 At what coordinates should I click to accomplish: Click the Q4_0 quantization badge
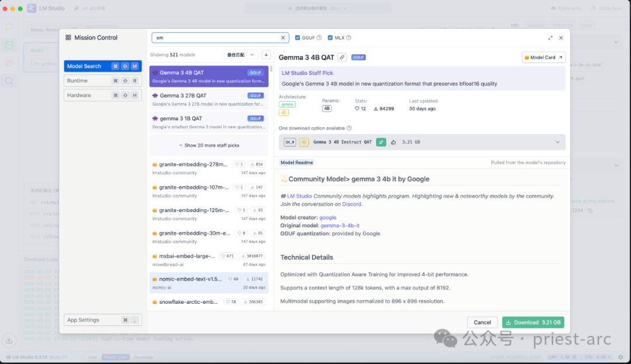click(x=290, y=142)
